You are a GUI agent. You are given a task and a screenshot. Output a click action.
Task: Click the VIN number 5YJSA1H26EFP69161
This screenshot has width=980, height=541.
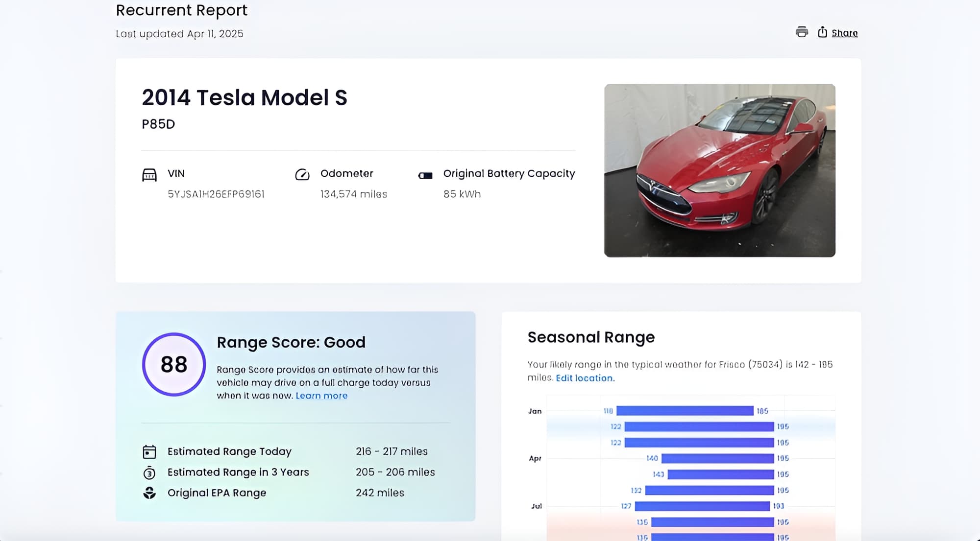coord(216,194)
